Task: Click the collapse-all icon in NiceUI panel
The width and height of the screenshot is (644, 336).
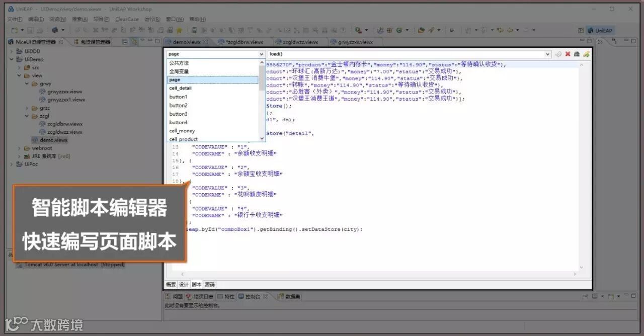Action: pyautogui.click(x=125, y=42)
